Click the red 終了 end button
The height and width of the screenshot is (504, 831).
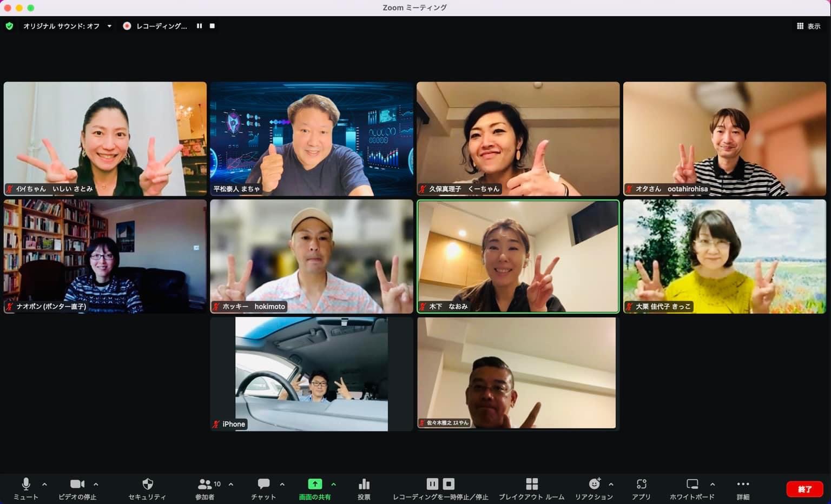click(804, 489)
